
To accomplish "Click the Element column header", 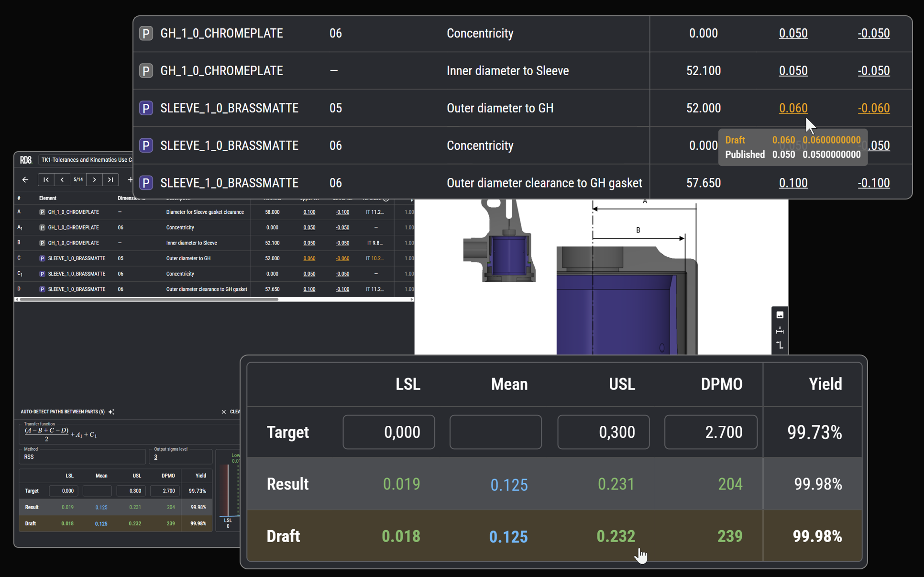I will [x=47, y=198].
